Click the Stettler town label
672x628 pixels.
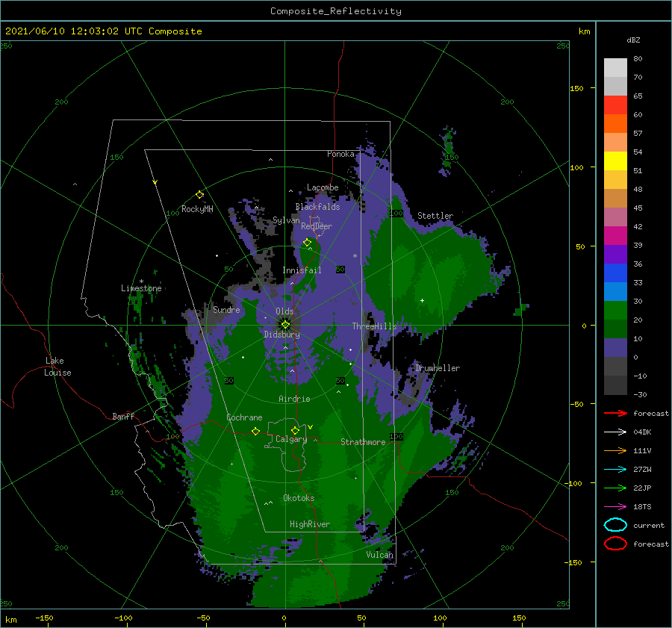[x=435, y=216]
